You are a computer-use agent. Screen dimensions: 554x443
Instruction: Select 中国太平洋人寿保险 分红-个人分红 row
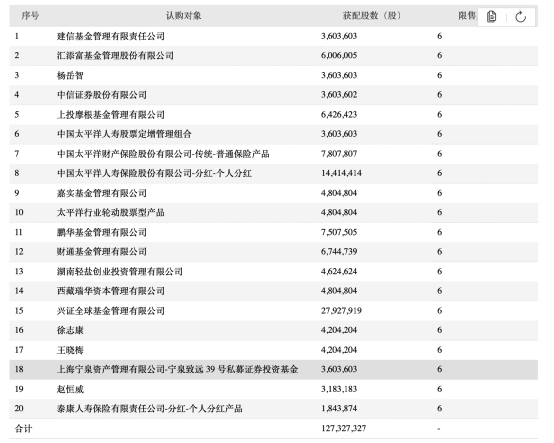274,173
